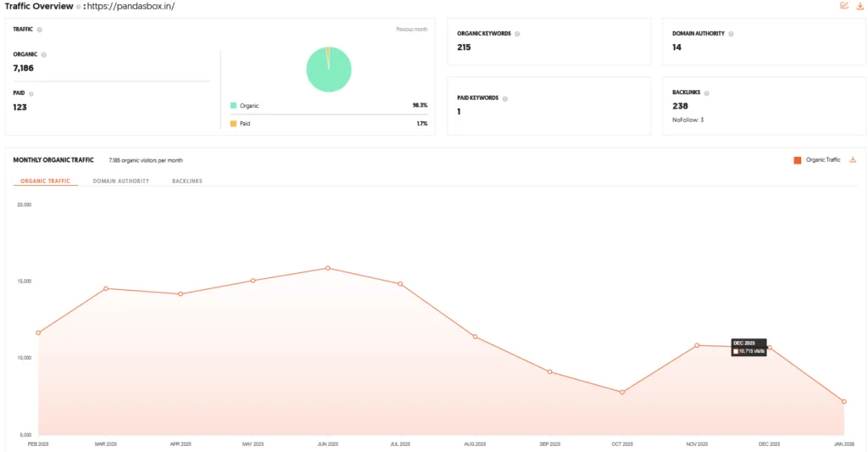This screenshot has height=452, width=868.
Task: Click the MAR 2025 data point on chart
Action: pos(106,288)
